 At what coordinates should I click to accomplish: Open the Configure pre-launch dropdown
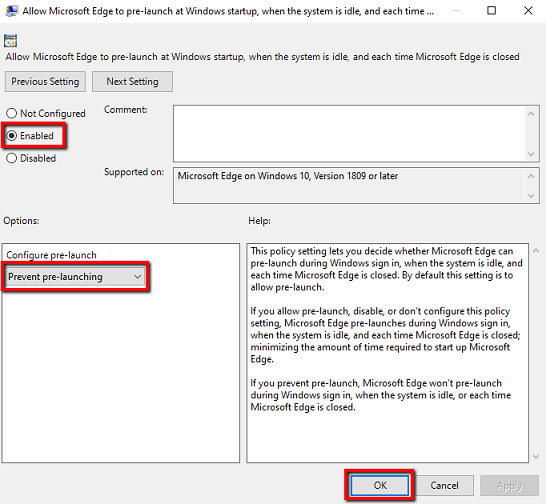(76, 277)
